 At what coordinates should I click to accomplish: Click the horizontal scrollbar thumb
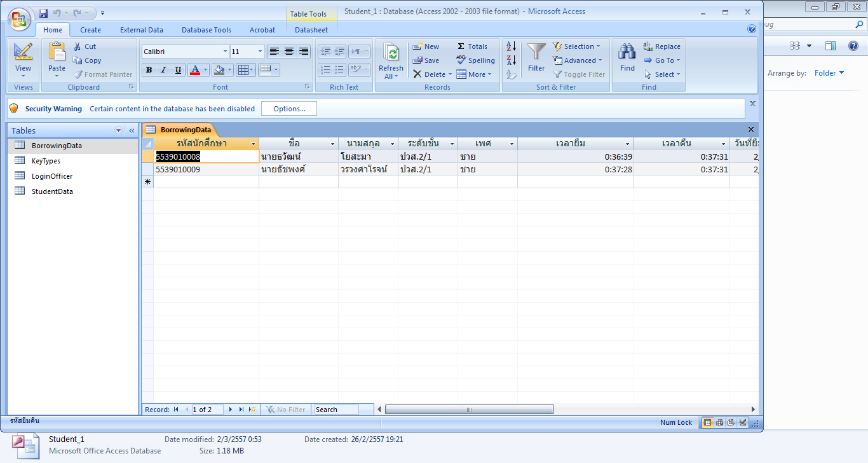tap(469, 410)
